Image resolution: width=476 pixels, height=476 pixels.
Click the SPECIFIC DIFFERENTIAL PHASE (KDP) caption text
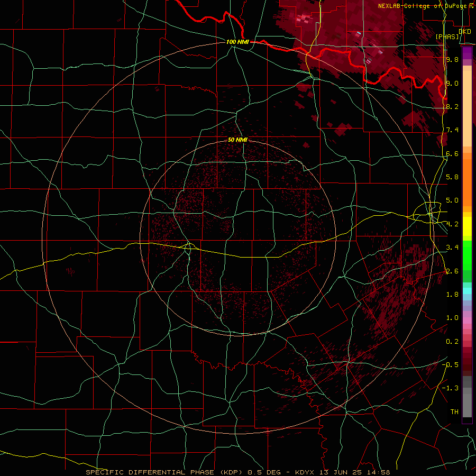[163, 472]
